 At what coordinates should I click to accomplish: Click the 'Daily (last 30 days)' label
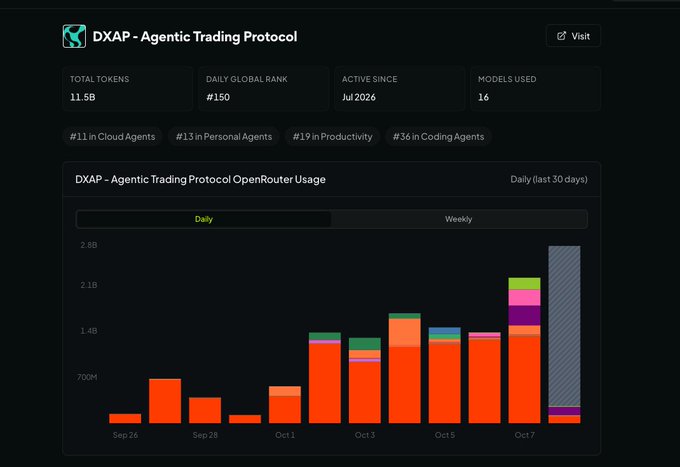[549, 179]
